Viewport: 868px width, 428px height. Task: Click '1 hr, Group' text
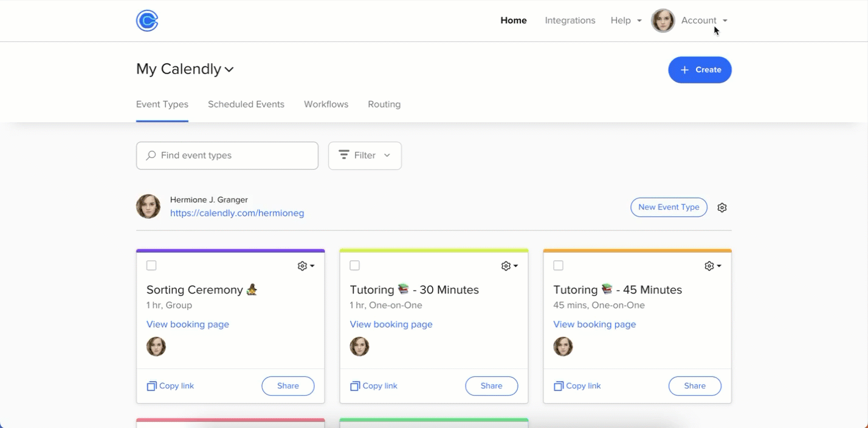[x=169, y=305]
